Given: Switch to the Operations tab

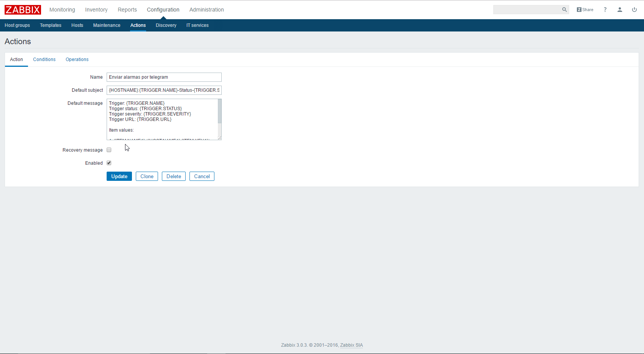Looking at the screenshot, I should [x=77, y=60].
